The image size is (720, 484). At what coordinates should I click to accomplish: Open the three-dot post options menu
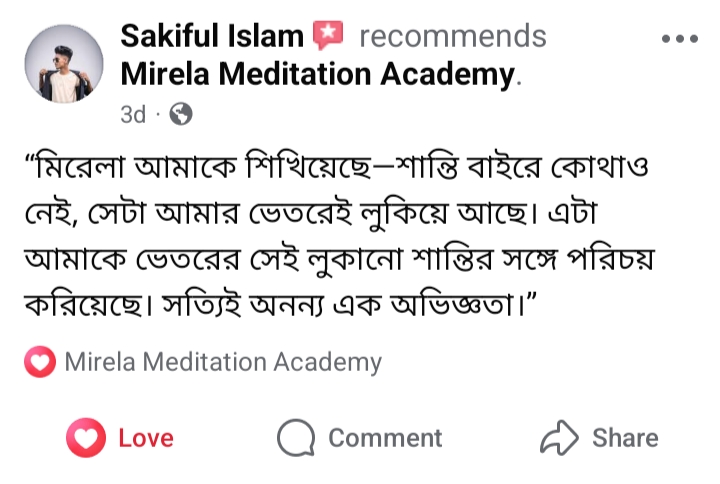[x=680, y=39]
